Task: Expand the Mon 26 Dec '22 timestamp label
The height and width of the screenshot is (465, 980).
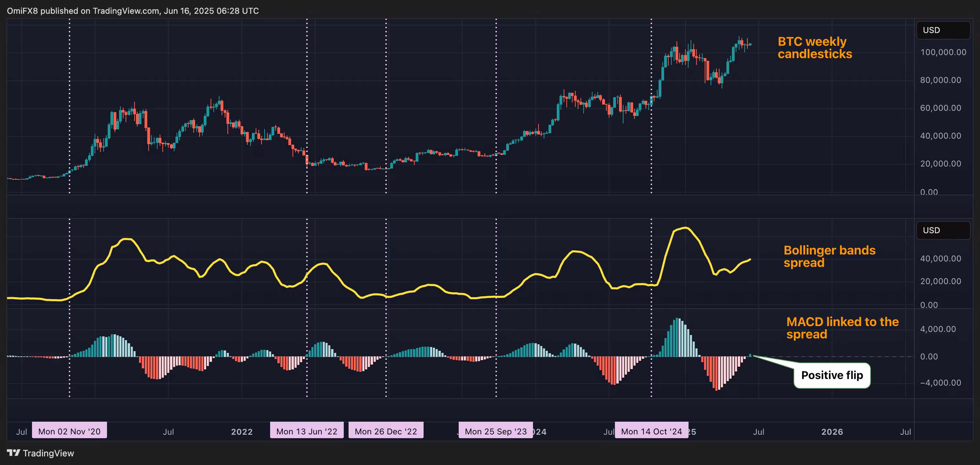Action: tap(386, 431)
